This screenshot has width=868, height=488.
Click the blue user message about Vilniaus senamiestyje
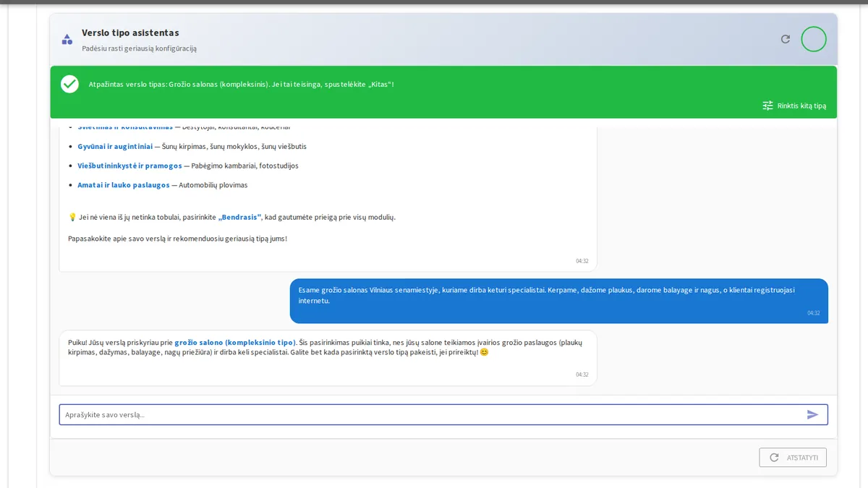(559, 301)
